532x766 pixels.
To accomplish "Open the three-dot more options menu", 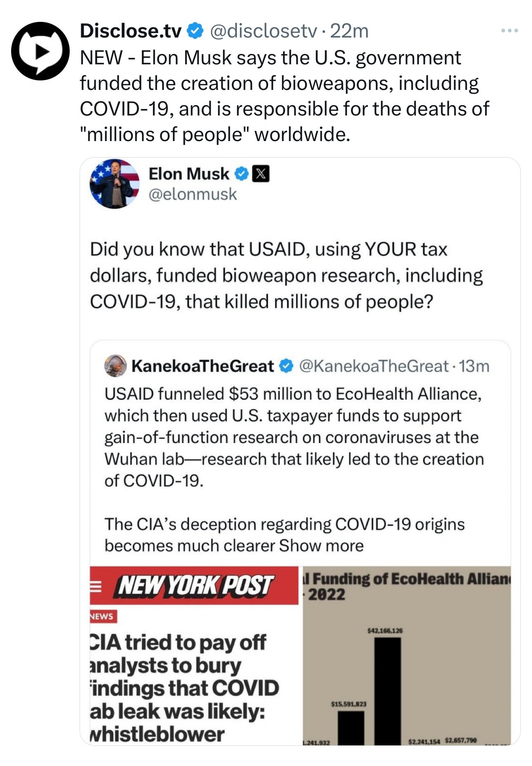I will (509, 31).
